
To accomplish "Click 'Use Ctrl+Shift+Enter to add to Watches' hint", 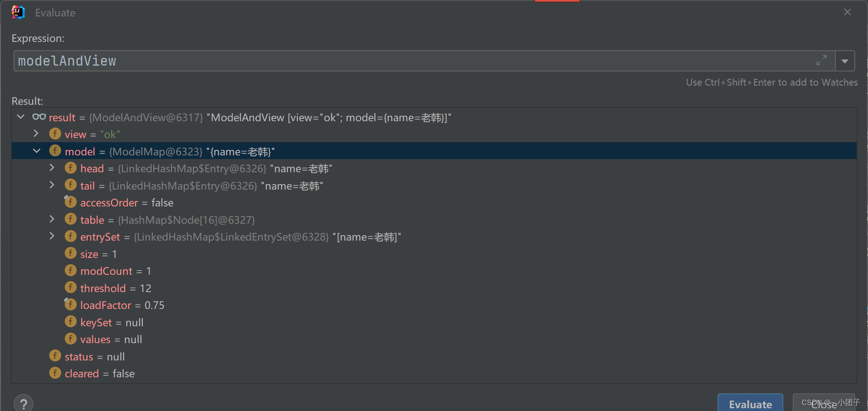I will [772, 82].
